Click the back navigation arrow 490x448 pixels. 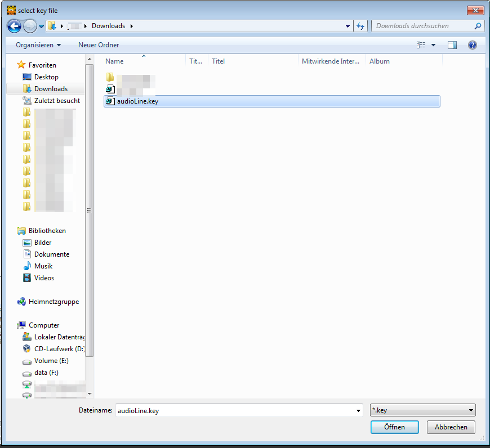14,26
